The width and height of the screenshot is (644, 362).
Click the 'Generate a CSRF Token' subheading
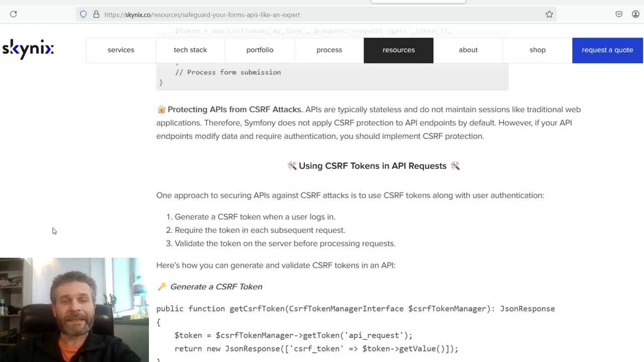216,287
